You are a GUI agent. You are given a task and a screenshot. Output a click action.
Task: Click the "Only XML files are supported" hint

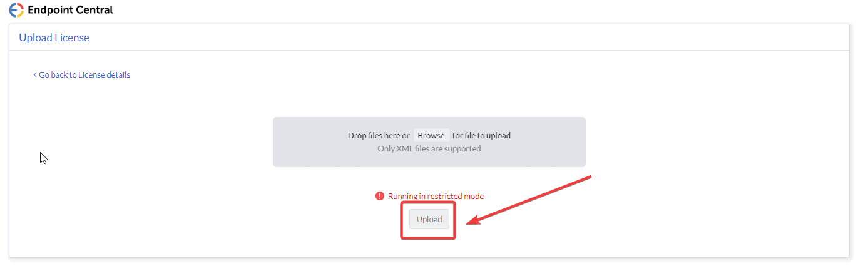(x=429, y=149)
